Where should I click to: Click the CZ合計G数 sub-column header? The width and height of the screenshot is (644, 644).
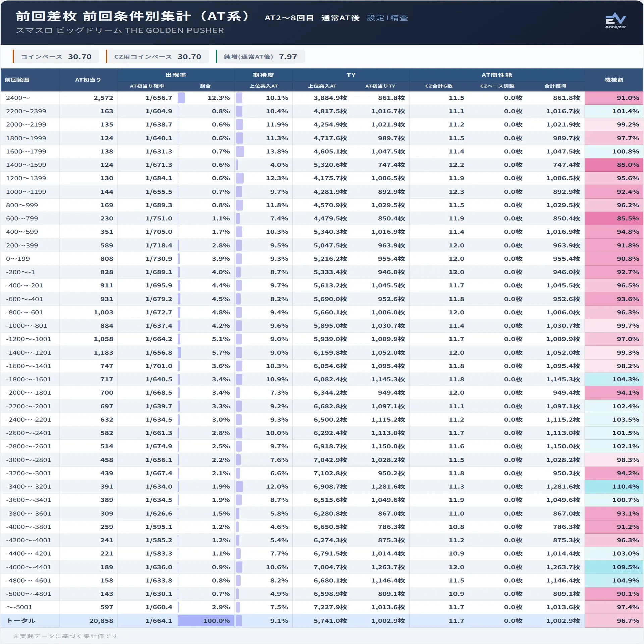coord(439,86)
